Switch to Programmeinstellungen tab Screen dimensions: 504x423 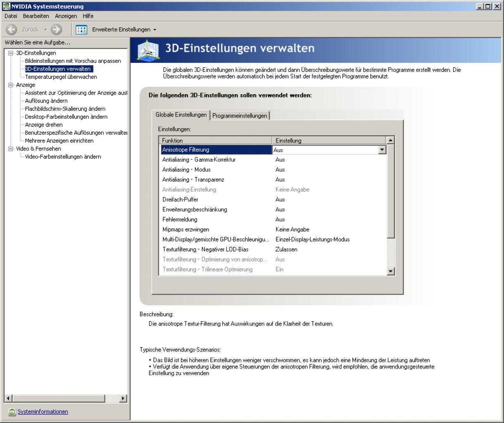pos(240,116)
